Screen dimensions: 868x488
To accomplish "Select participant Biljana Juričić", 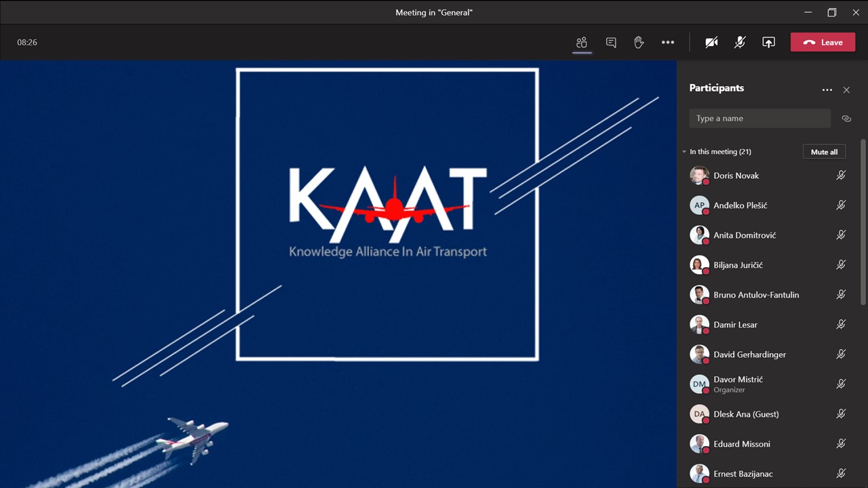I will [x=768, y=264].
